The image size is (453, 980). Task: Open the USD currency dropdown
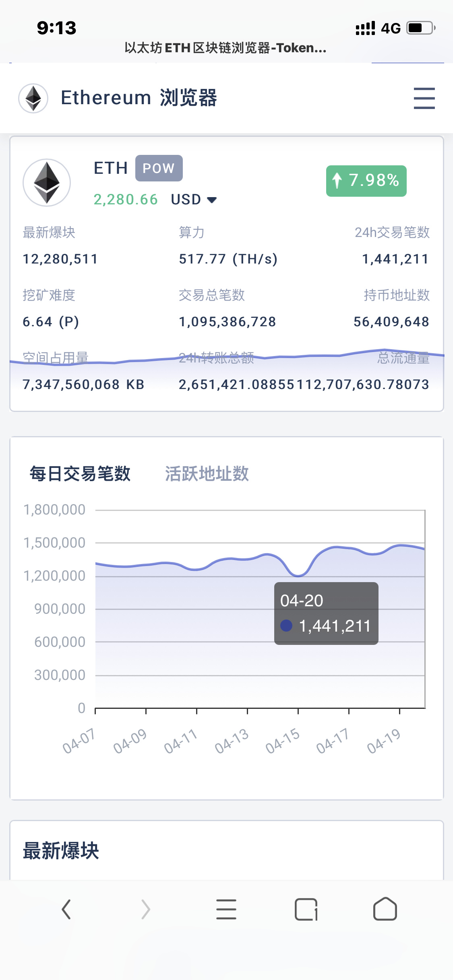click(x=194, y=200)
